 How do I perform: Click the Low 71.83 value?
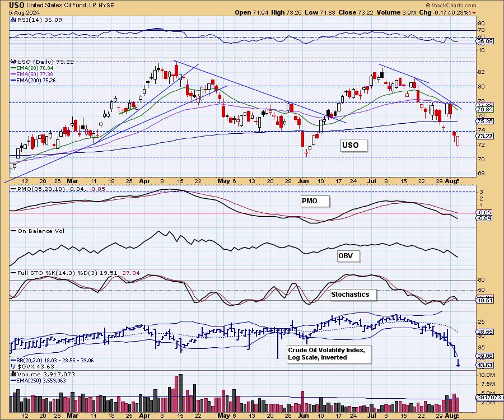[320, 12]
